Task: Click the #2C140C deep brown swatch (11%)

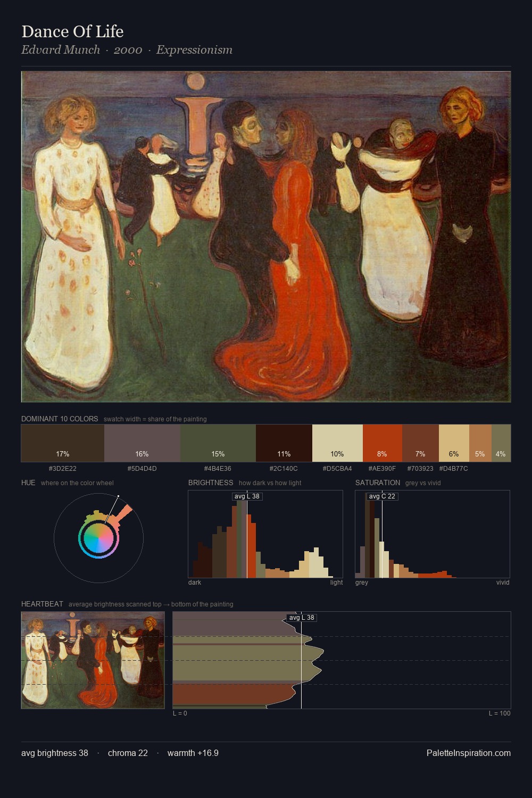Action: 284,443
